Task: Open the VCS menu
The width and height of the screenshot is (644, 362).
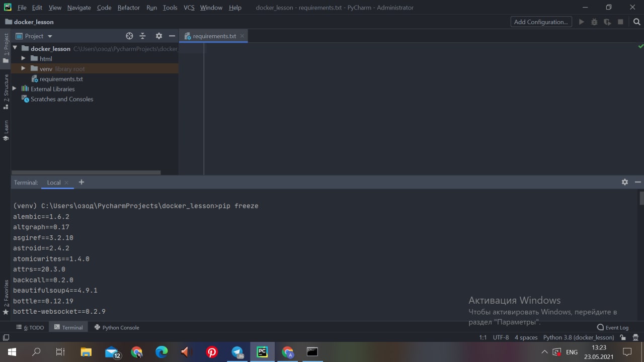Action: pos(189,8)
